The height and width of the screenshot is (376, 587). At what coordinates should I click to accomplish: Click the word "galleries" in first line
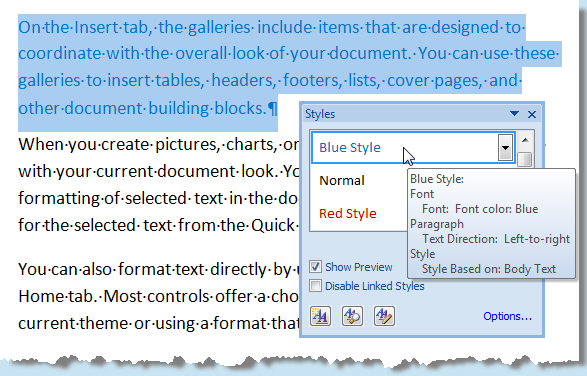click(x=219, y=28)
